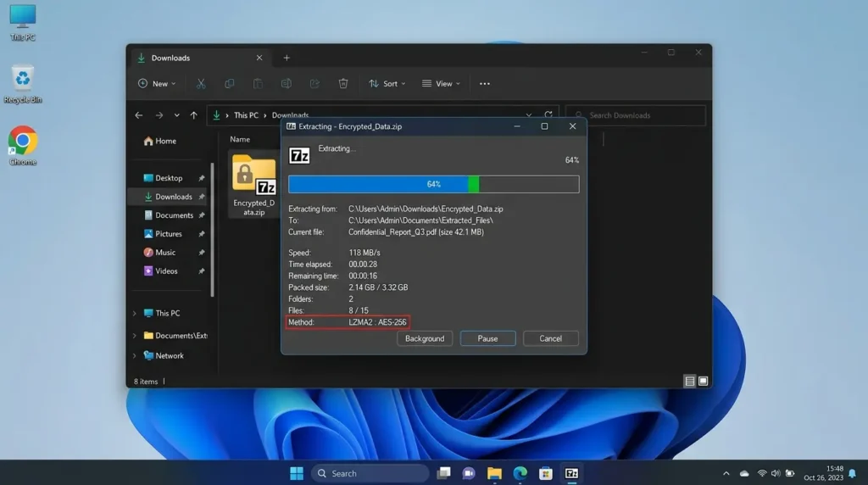Click the taskbar Search box
Image resolution: width=868 pixels, height=485 pixels.
(x=370, y=473)
